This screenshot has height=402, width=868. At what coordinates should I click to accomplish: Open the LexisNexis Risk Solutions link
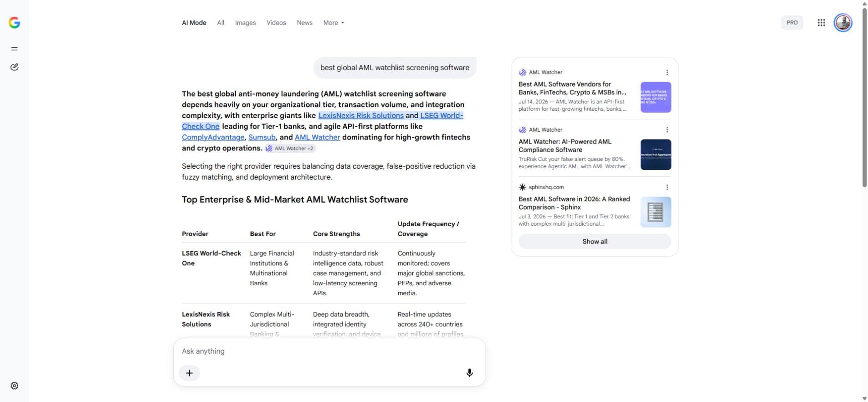(361, 116)
